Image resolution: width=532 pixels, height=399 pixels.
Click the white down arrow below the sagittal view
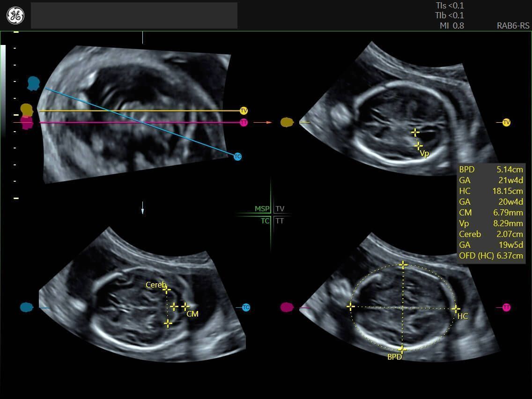[142, 210]
